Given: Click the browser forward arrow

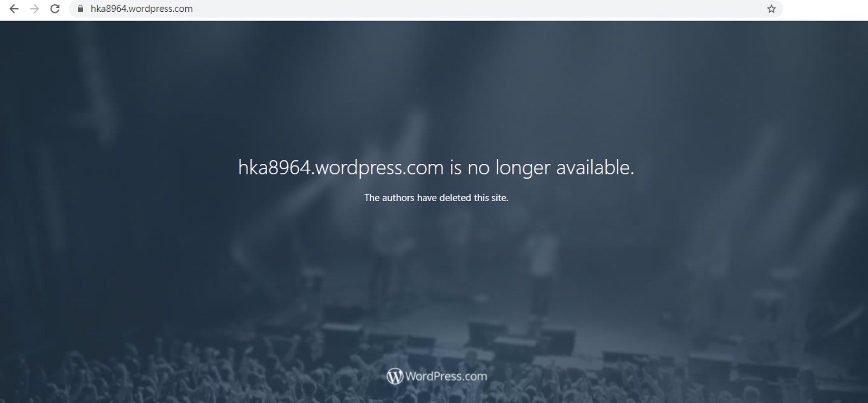Looking at the screenshot, I should [x=34, y=9].
